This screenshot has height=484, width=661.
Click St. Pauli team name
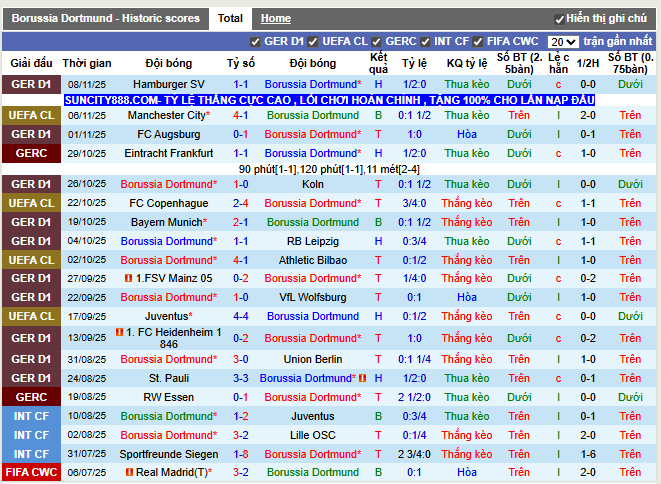click(x=169, y=378)
